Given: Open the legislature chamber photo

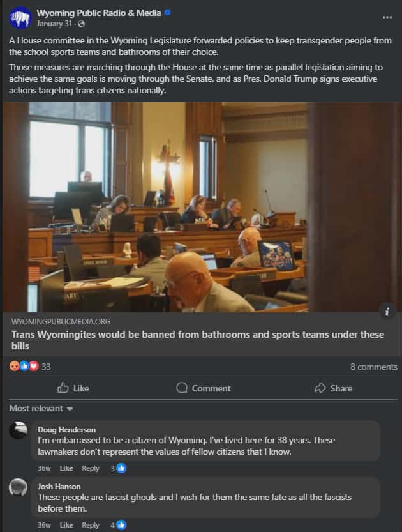Looking at the screenshot, I should [x=202, y=207].
